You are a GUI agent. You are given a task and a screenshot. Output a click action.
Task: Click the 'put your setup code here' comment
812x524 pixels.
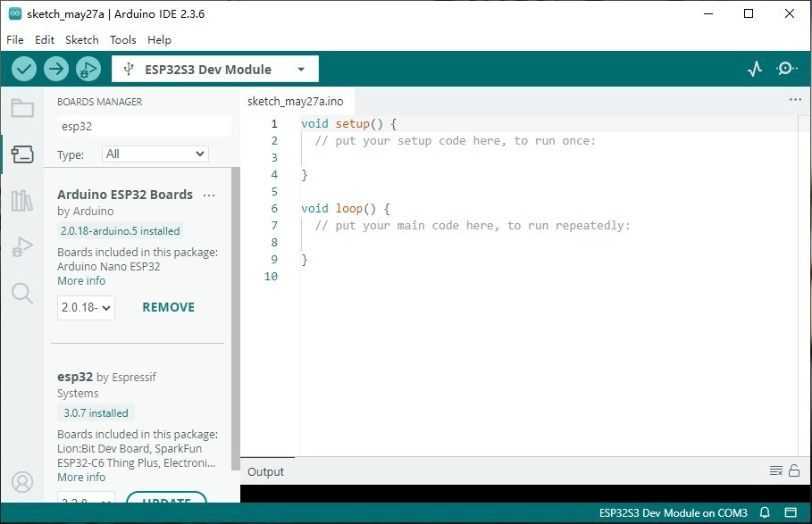[456, 141]
